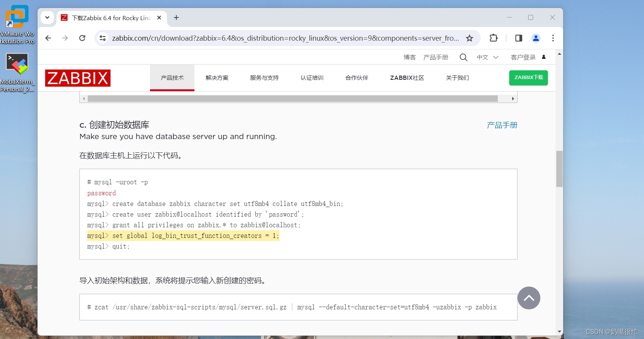Click the 'c. 创建初始数据库' heading

pos(114,125)
